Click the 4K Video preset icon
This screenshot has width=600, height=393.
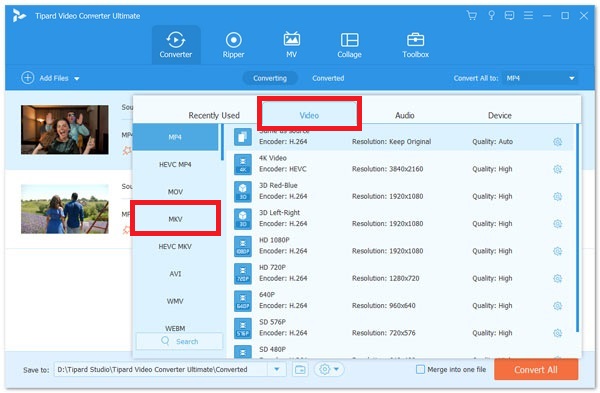pyautogui.click(x=243, y=164)
